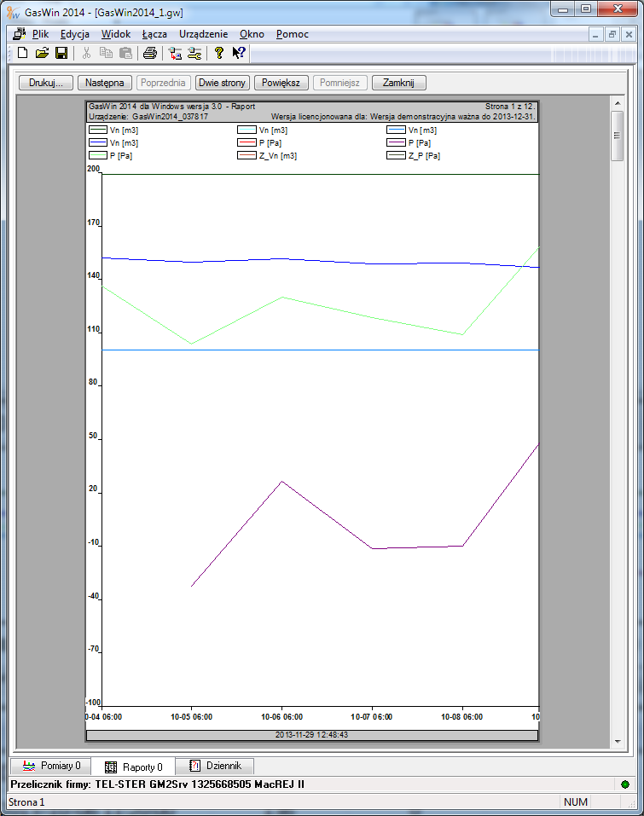Click the Strona 1 z 12 header text
644x816 pixels.
point(510,107)
